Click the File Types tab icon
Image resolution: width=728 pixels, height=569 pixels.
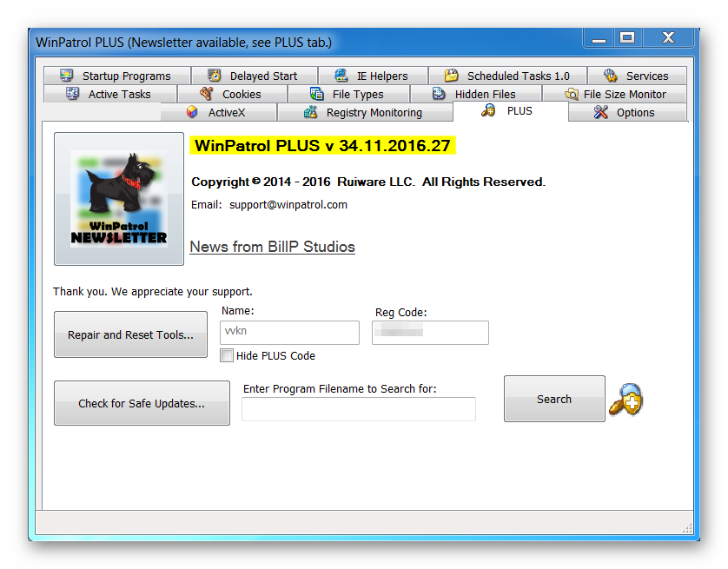pyautogui.click(x=316, y=94)
